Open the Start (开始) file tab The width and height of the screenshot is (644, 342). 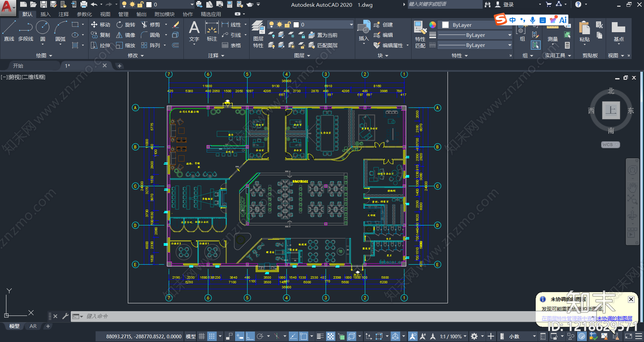[x=18, y=66]
